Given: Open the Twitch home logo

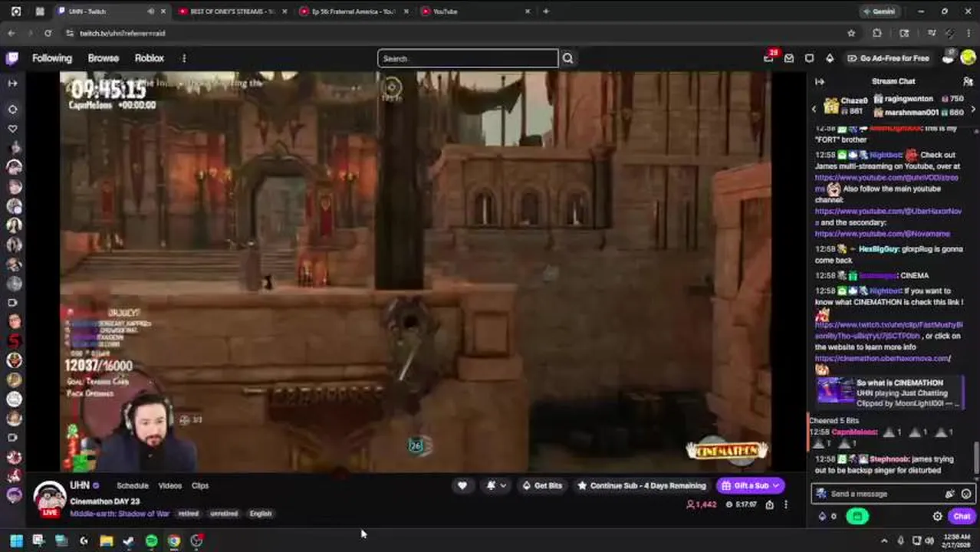Looking at the screenshot, I should click(12, 58).
